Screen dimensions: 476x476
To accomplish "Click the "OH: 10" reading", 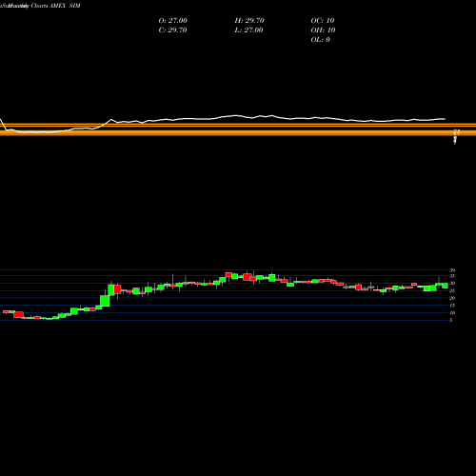I will 323,30.
